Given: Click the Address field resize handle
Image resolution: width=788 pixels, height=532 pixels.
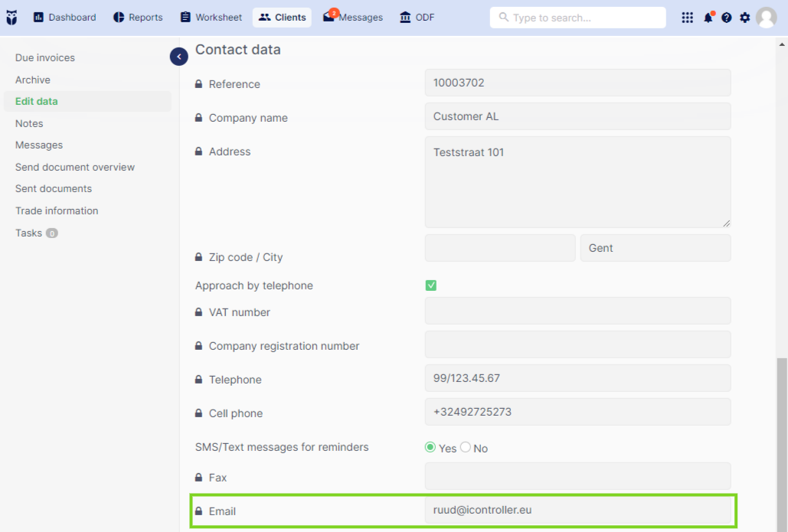Looking at the screenshot, I should click(x=726, y=223).
